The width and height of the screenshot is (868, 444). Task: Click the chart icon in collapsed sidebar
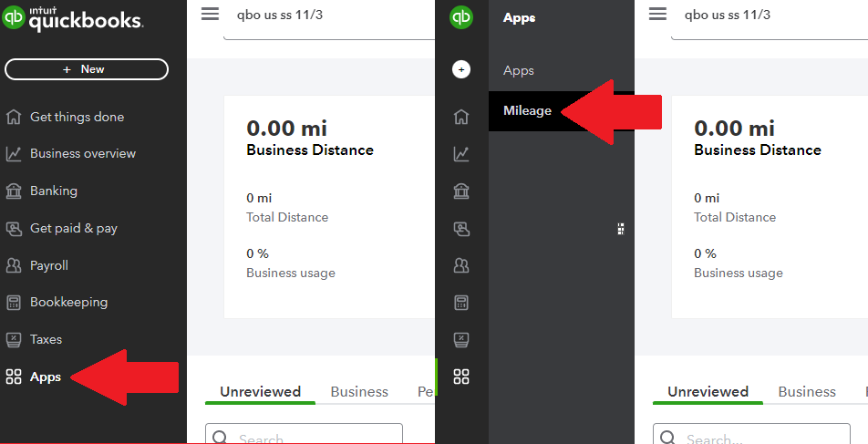pyautogui.click(x=461, y=154)
